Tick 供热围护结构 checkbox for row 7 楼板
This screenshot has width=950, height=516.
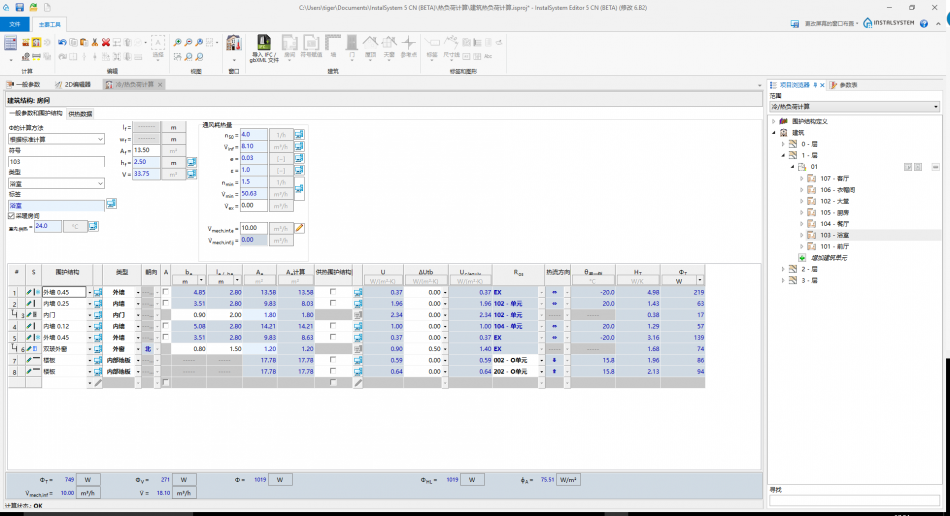tap(333, 360)
